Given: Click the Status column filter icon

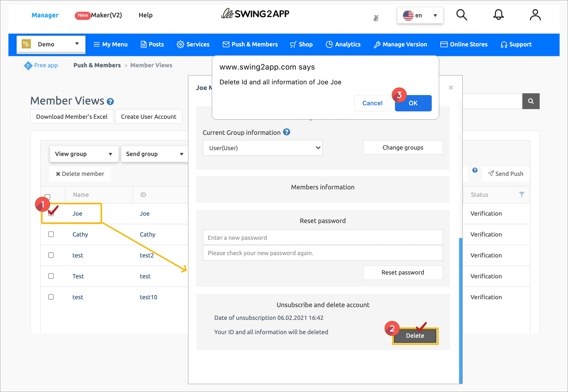Looking at the screenshot, I should [x=522, y=195].
